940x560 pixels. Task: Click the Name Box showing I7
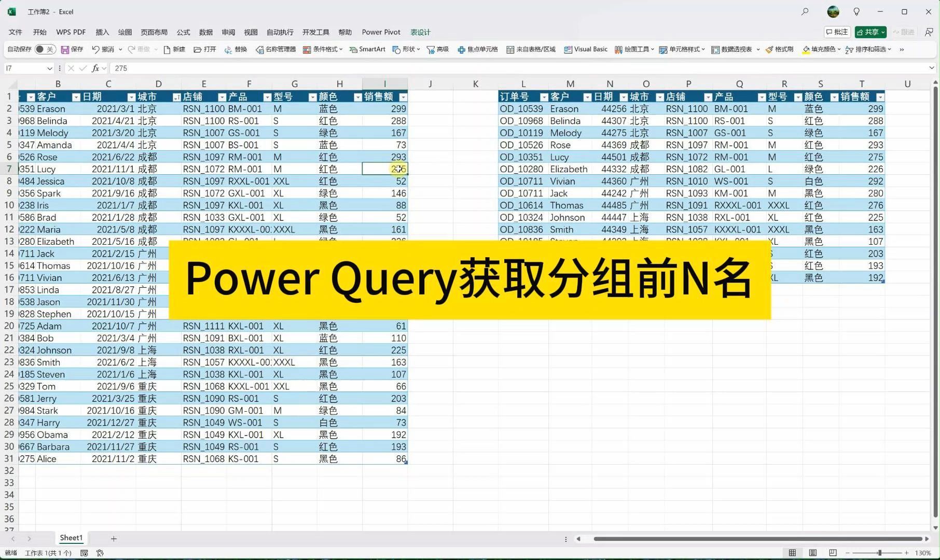(24, 68)
